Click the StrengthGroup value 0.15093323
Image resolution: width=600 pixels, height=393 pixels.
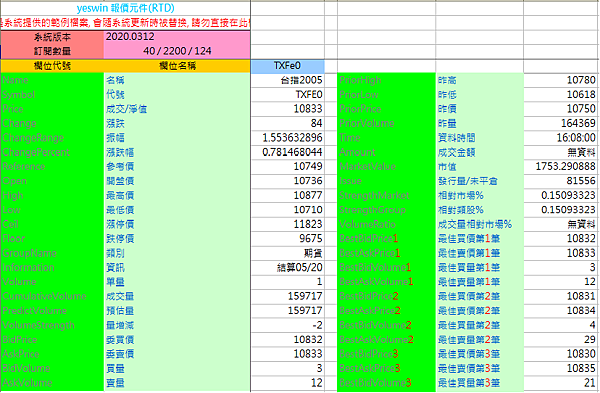coord(561,210)
